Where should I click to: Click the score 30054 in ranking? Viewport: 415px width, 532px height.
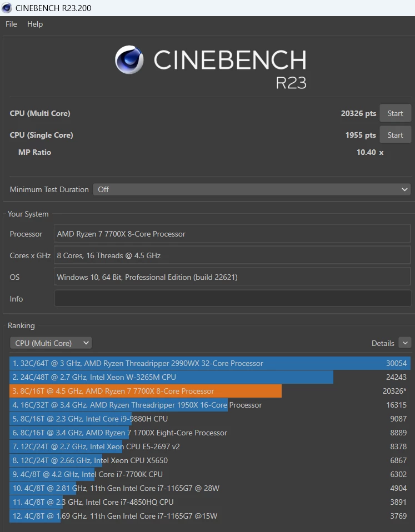396,363
